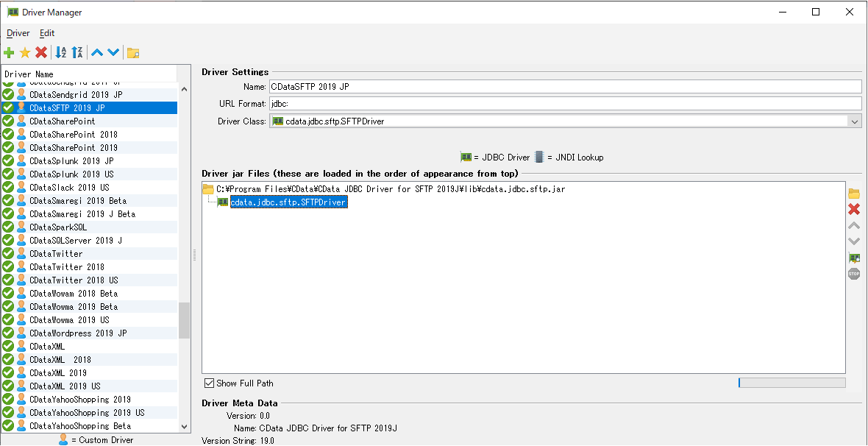The image size is (868, 446).
Task: Maximize the Driver Manager window
Action: tap(816, 13)
